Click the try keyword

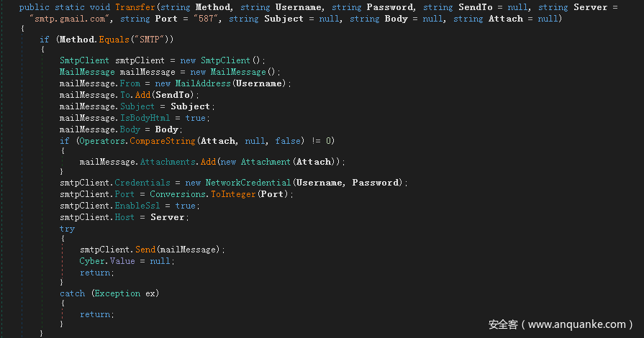[67, 229]
